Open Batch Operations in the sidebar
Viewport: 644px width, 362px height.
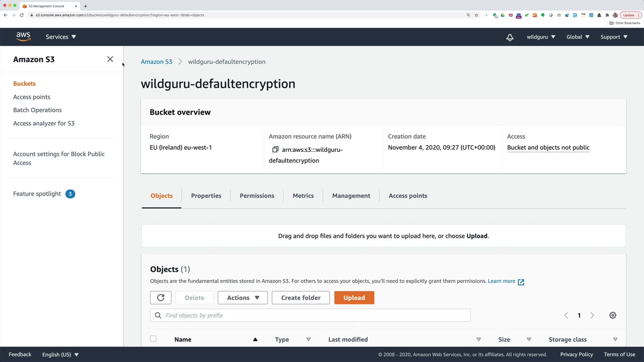click(x=37, y=110)
